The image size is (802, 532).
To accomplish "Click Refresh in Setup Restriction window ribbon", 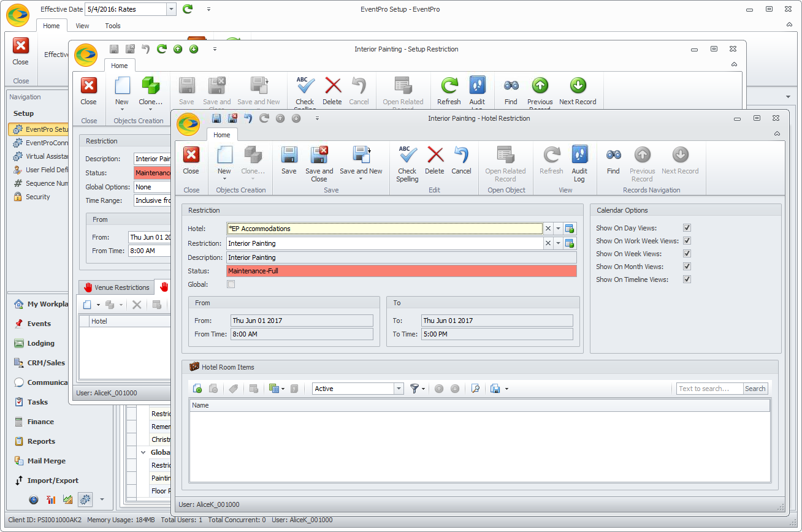I will click(449, 91).
